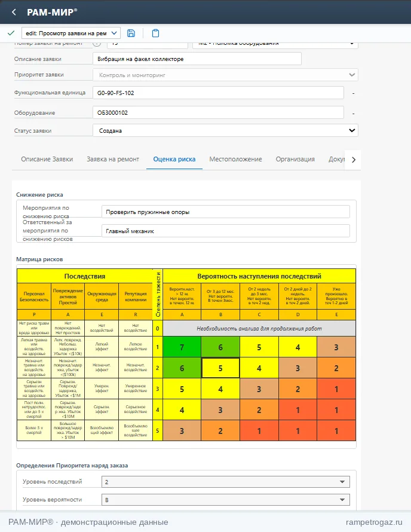Screen dimensions: 411x532
Task: Click the Снижение риска section title
Action: pyautogui.click(x=39, y=195)
